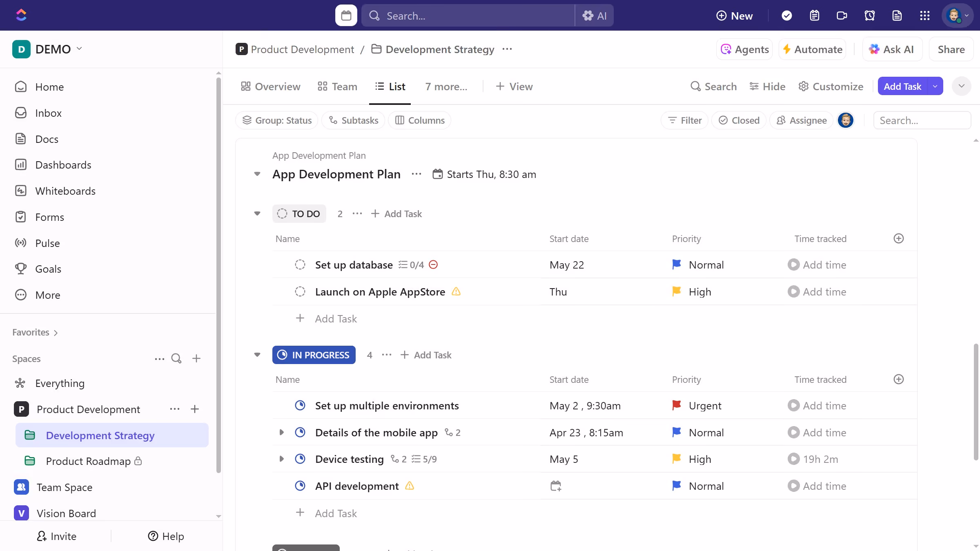The width and height of the screenshot is (980, 551).
Task: Open IN PROGRESS group ellipsis menu
Action: point(387,355)
